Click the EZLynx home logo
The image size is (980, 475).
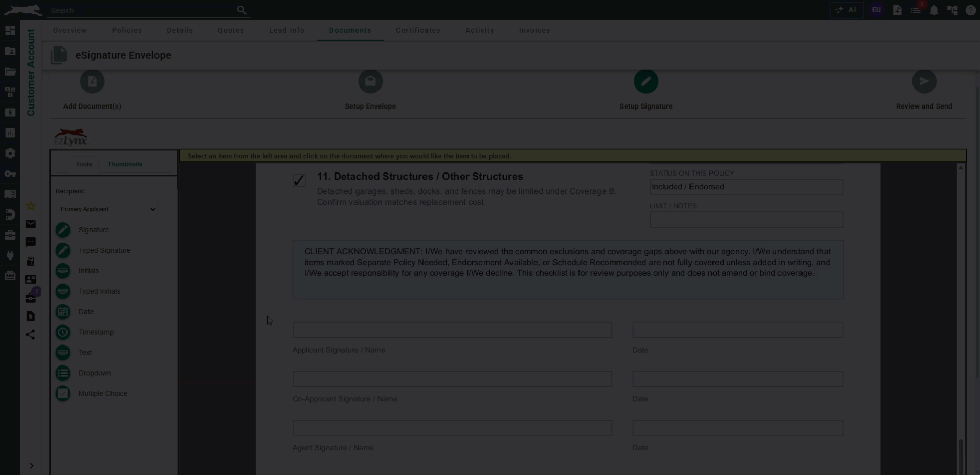[23, 10]
